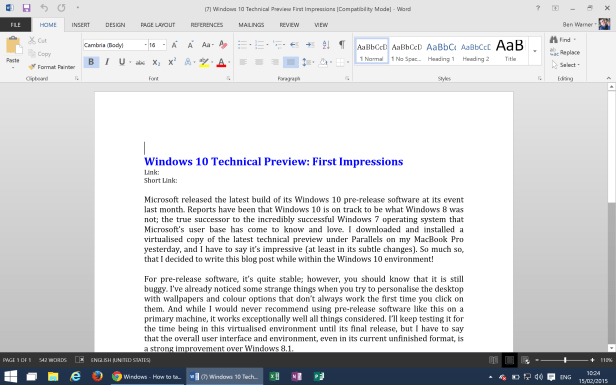Increase the font size
The width and height of the screenshot is (616, 385).
(x=174, y=45)
